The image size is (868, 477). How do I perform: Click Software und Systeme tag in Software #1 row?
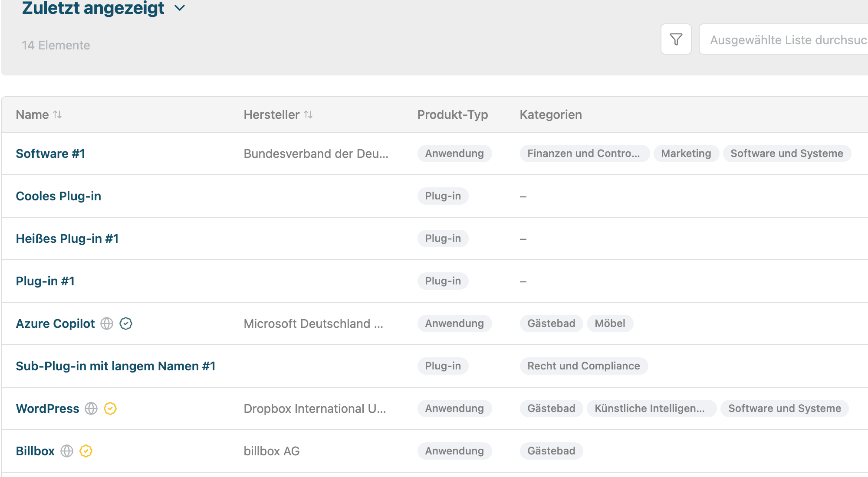pyautogui.click(x=787, y=154)
